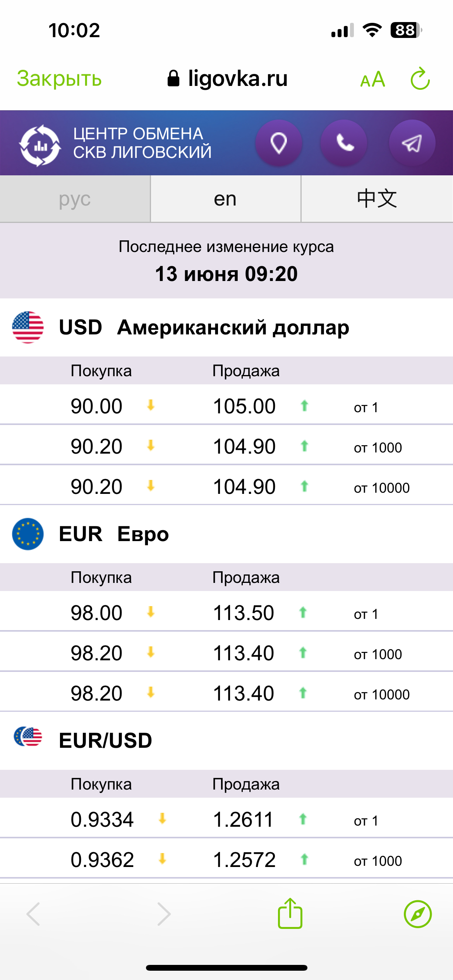Tap the EUR European flag icon
The width and height of the screenshot is (453, 980).
(x=28, y=534)
